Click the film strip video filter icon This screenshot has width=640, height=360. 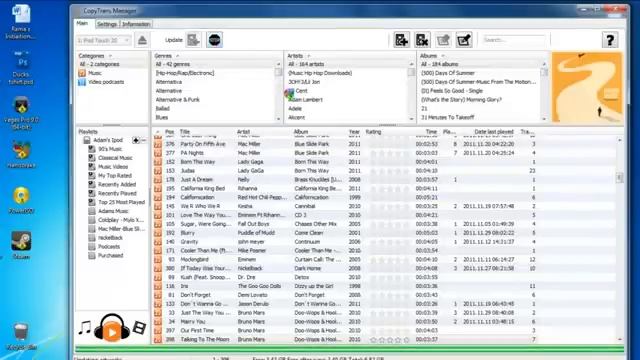(x=140, y=327)
